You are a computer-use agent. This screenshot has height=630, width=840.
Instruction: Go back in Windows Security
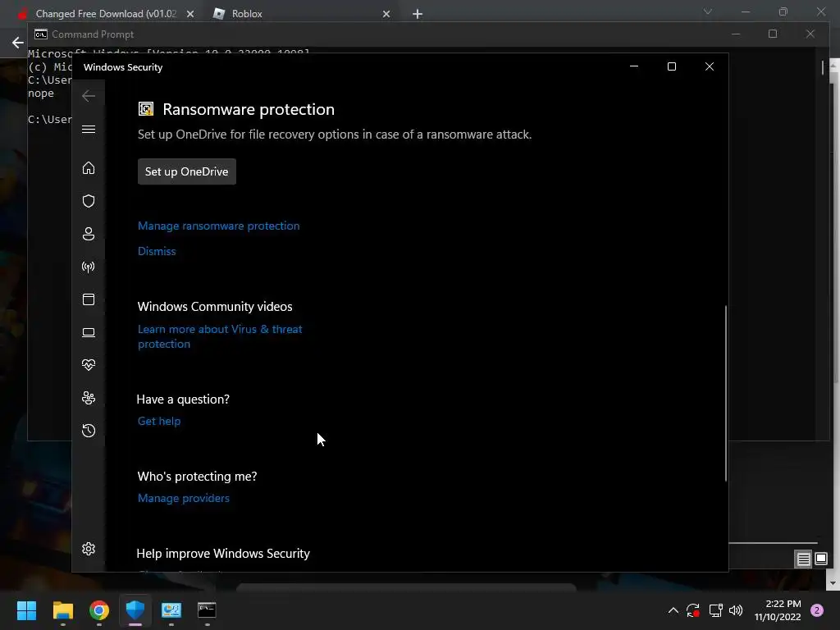tap(89, 96)
